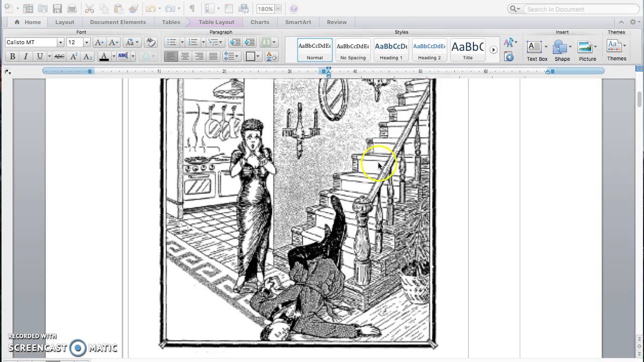Click the Cut scissors icon
The width and height of the screenshot is (644, 362).
coord(90,9)
